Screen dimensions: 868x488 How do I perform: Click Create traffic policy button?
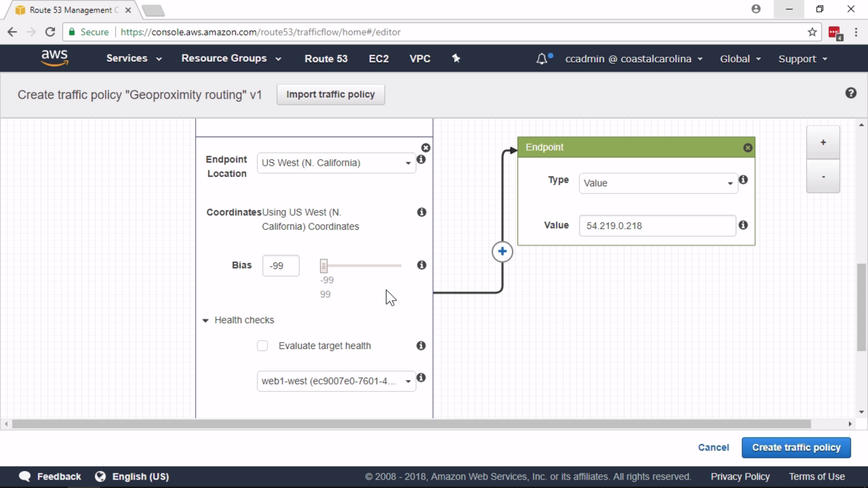796,447
